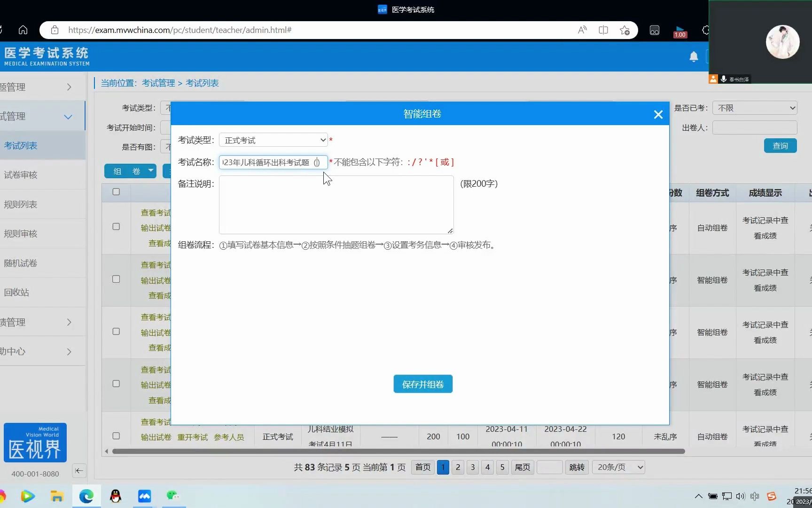Viewport: 812px width, 508px height.
Task: Start read aloud in the browser toolbar
Action: pos(582,30)
